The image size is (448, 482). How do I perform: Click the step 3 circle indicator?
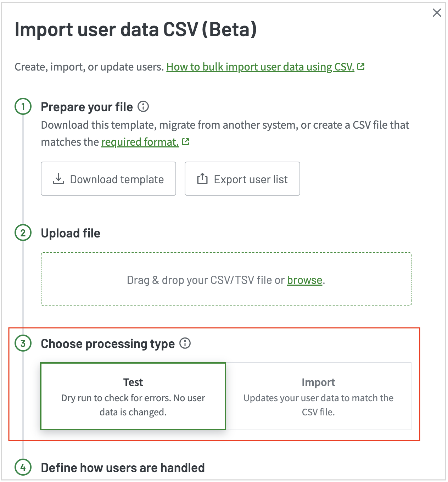tap(23, 343)
